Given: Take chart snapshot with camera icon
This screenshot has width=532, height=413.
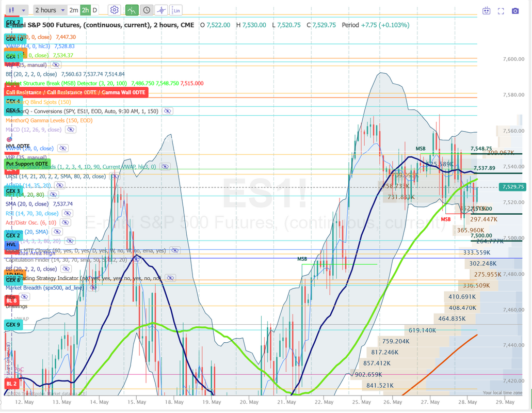Looking at the screenshot, I should (x=515, y=11).
